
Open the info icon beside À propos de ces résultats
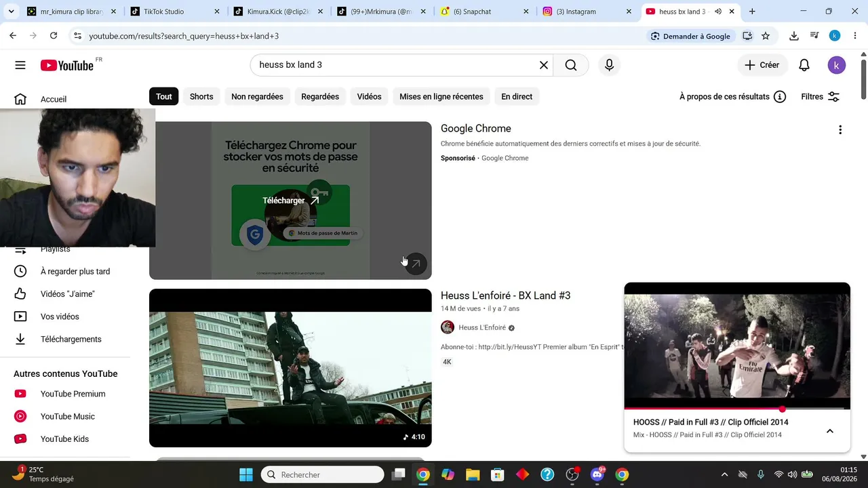[780, 96]
